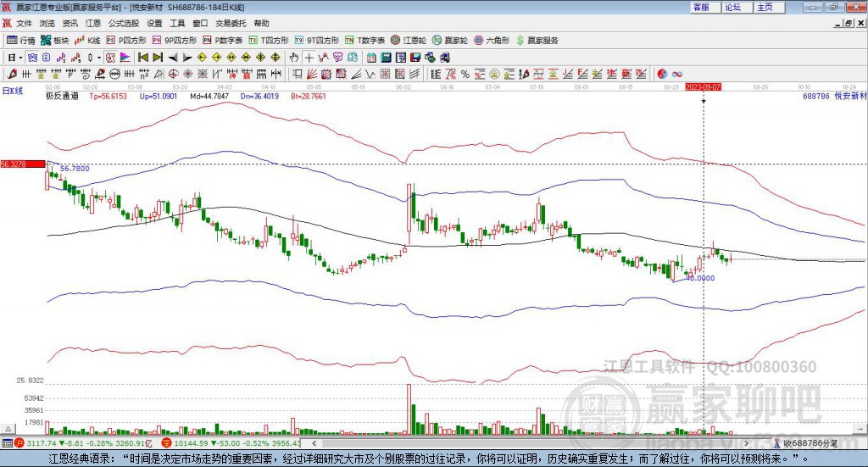Open the 浏览 menu
868x467 pixels.
[47, 23]
